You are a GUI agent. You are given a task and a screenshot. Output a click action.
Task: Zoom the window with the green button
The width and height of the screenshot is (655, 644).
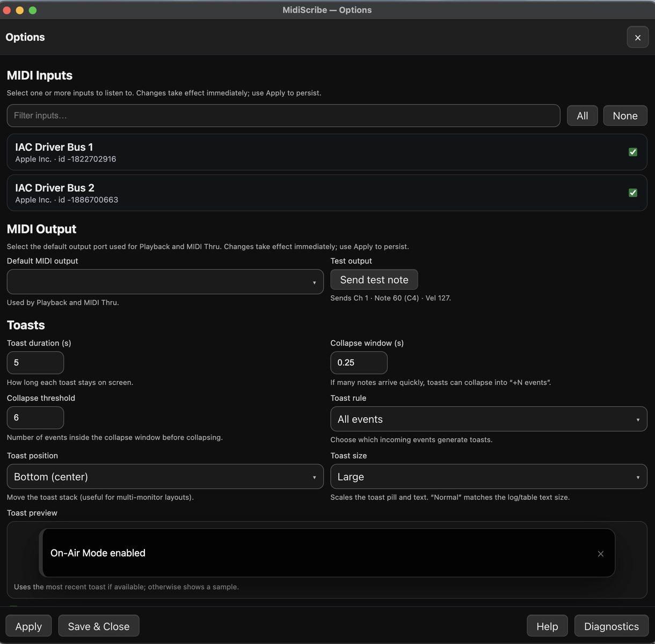(33, 10)
